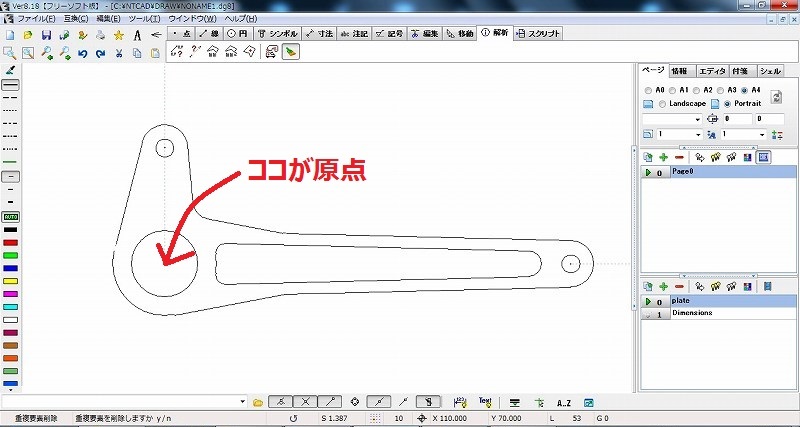Click the text tool 'A' icon
Viewport: 800px width, 427px height.
pyautogui.click(x=137, y=35)
